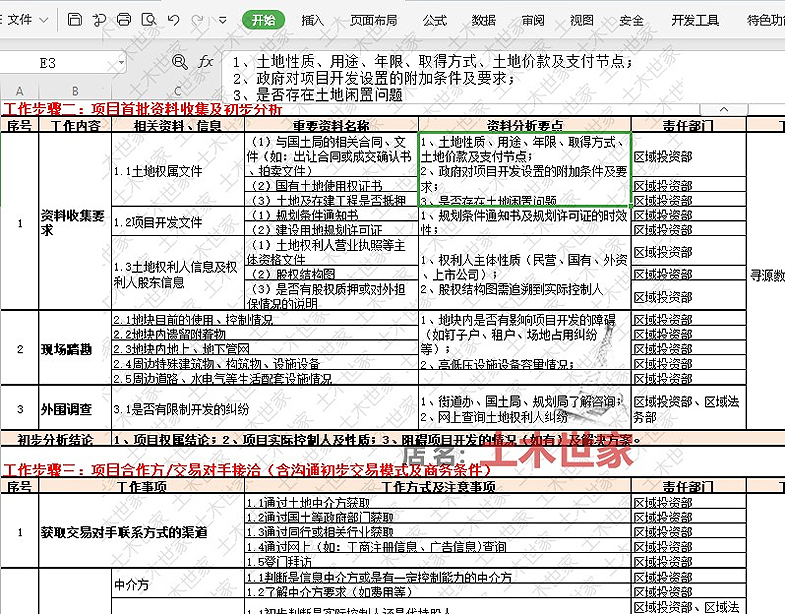
Task: Click cell 区域投资部、区域法务部 in row 3
Action: (x=688, y=409)
